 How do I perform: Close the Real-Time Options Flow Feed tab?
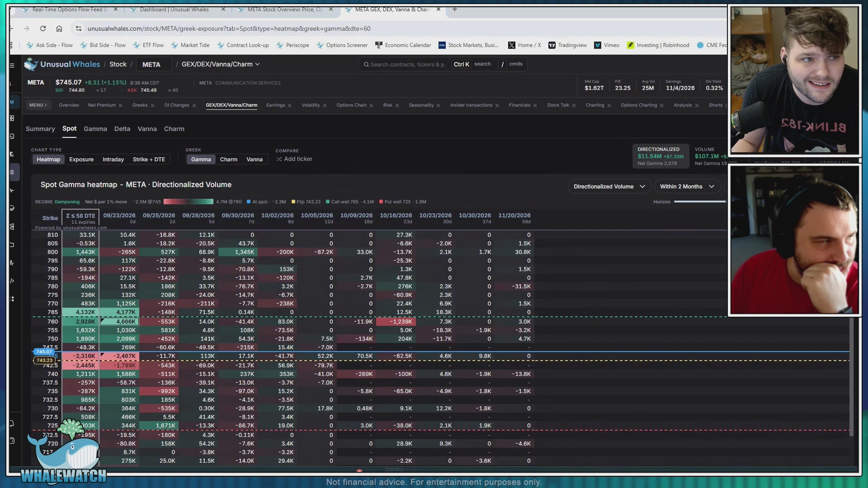[116, 9]
